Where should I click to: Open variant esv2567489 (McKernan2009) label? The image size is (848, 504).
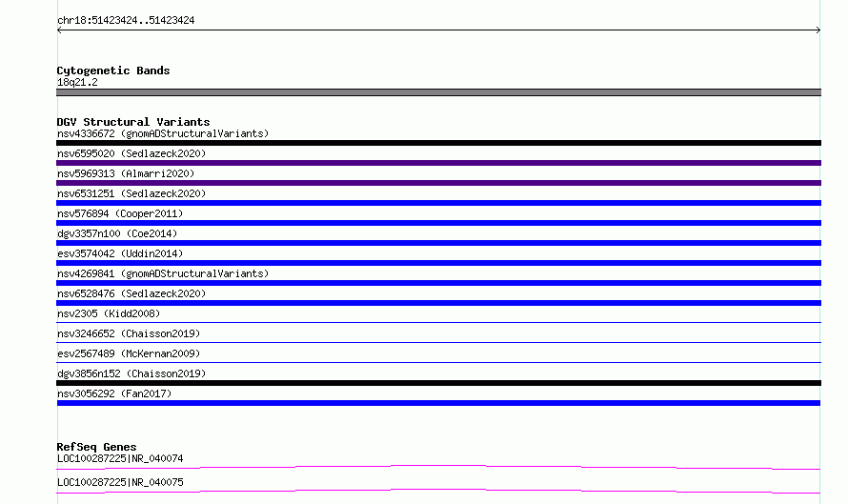[129, 353]
